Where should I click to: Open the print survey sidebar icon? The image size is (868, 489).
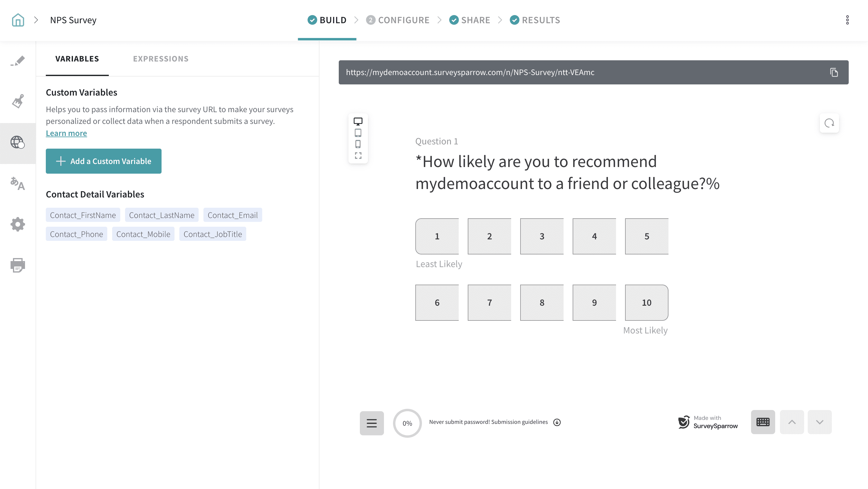point(18,265)
